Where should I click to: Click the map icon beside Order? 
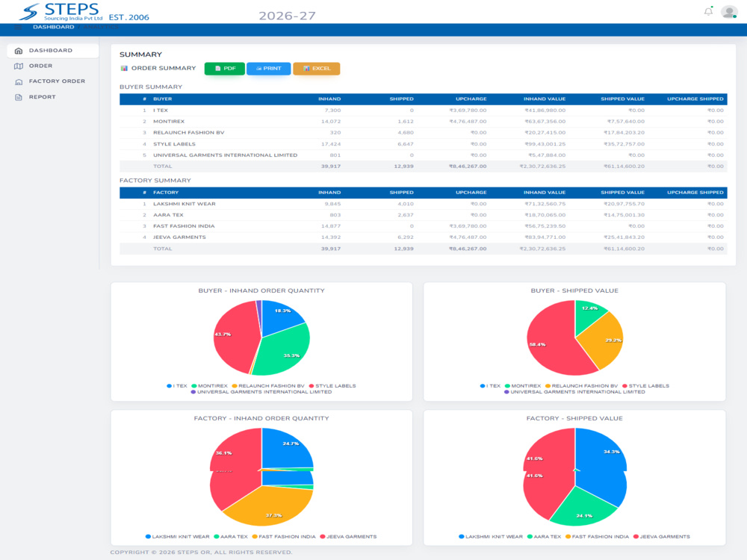tap(19, 66)
